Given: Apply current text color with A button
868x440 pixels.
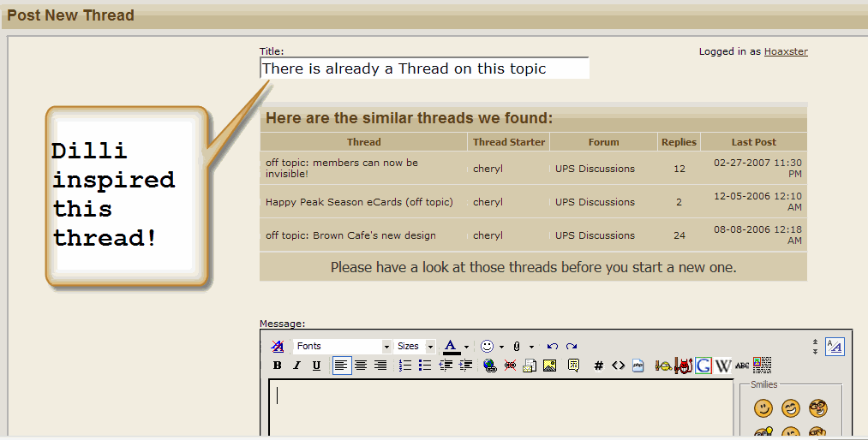Looking at the screenshot, I should pyautogui.click(x=452, y=347).
